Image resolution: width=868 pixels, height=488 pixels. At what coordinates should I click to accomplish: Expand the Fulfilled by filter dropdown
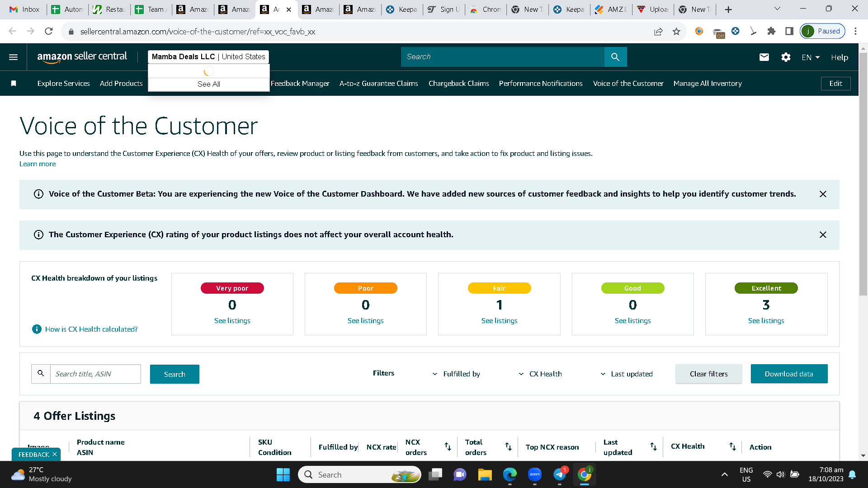click(457, 374)
